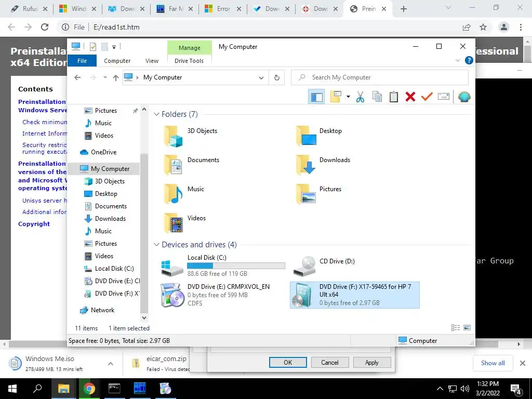Select Downloads folder in main pane
Viewport: 532px width, 399px height.
pyautogui.click(x=323, y=165)
